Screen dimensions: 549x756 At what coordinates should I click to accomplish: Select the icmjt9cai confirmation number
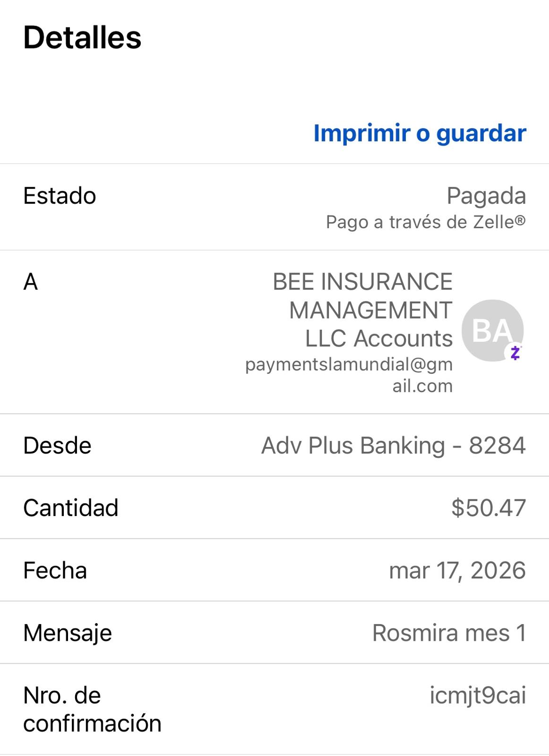(477, 696)
